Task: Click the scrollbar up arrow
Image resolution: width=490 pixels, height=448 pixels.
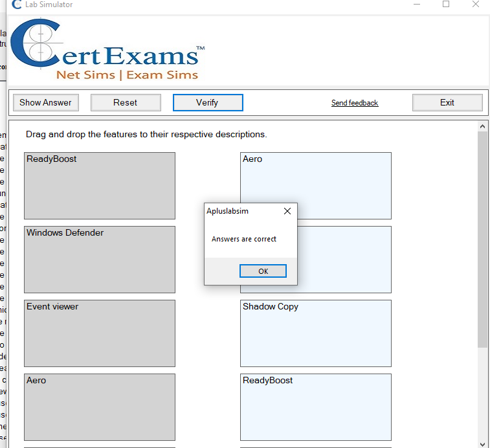Action: (x=482, y=126)
